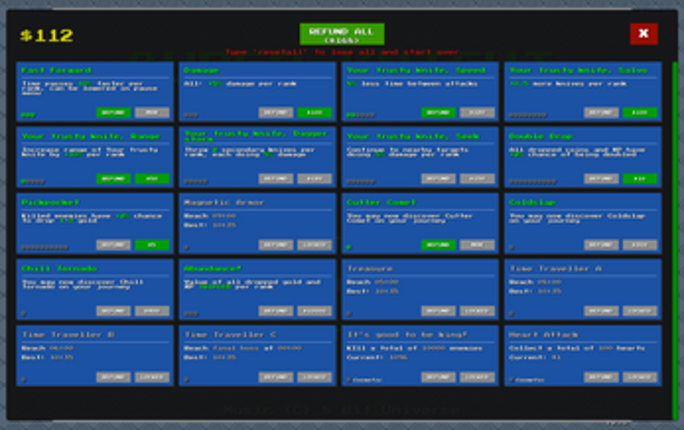The height and width of the screenshot is (430, 684).
Task: Click the green Refund All button
Action: 342,34
